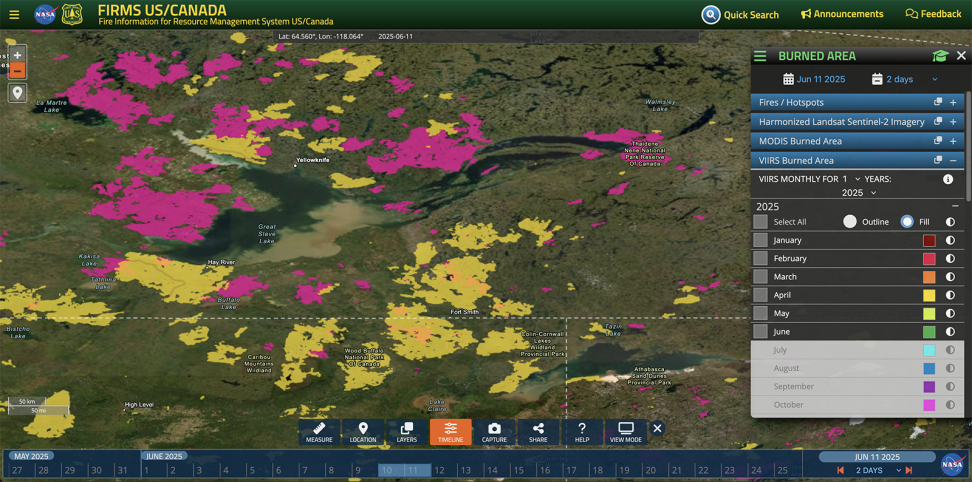Open the timeline 2 DAYS dropdown

(878, 470)
